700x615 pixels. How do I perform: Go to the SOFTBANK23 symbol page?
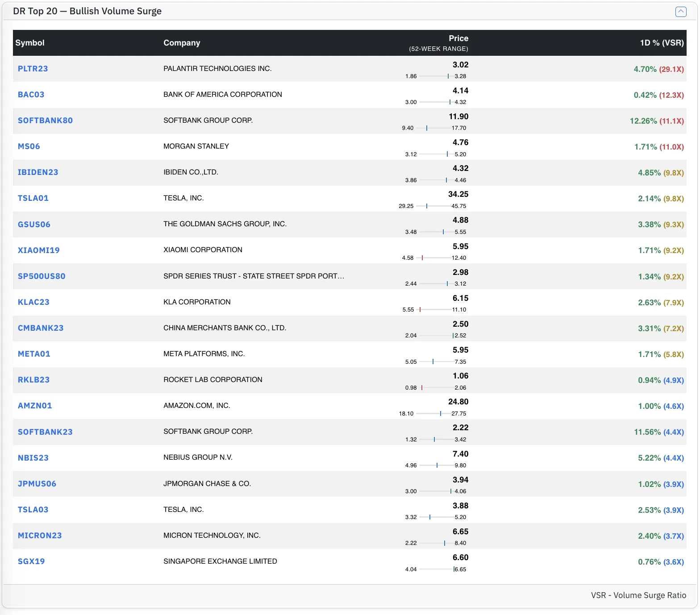[x=45, y=432]
